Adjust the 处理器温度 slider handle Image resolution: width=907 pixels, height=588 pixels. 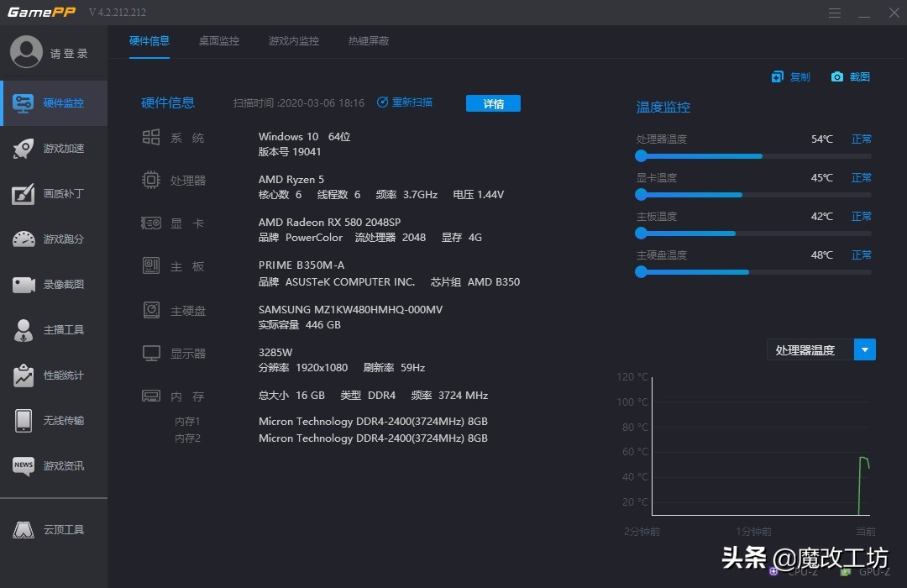(x=641, y=155)
